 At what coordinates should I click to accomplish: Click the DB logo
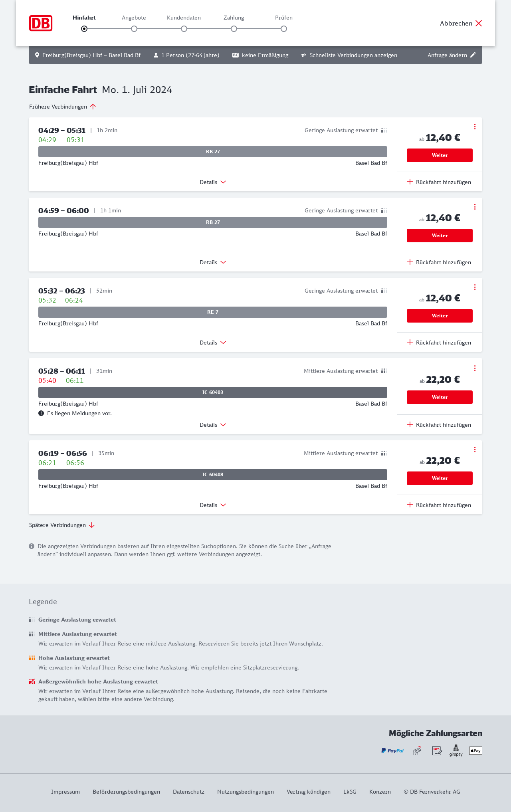[x=41, y=23]
